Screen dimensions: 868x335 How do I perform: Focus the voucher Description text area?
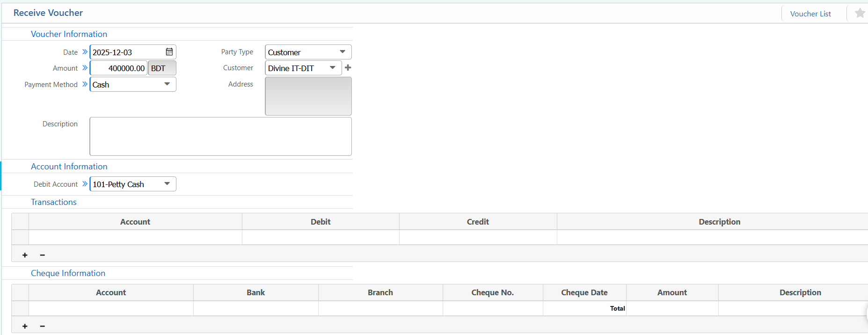[x=220, y=136]
